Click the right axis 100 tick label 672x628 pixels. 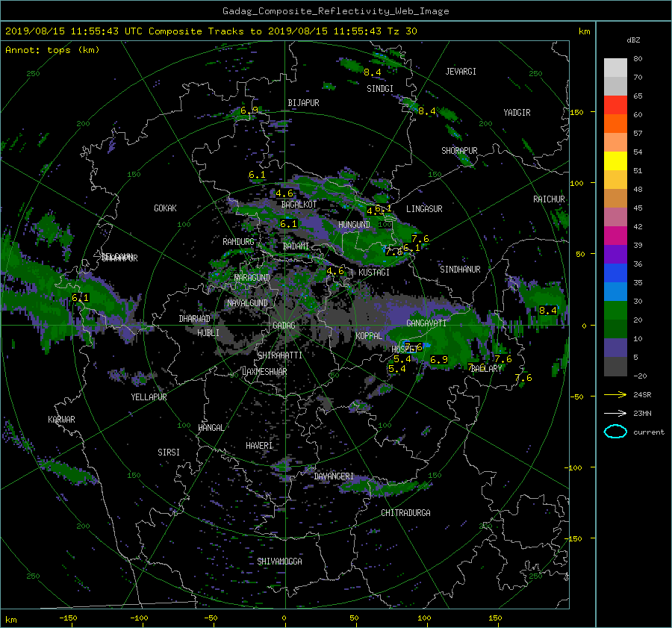click(576, 184)
